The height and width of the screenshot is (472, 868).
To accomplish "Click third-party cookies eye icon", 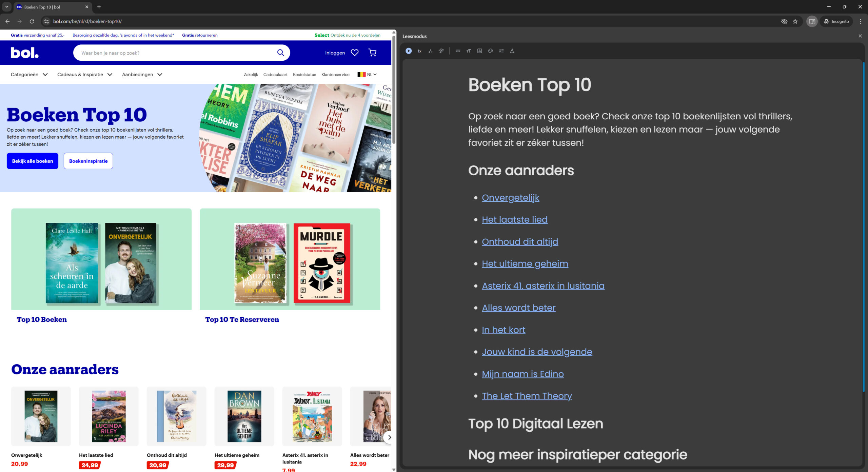I will pos(784,21).
